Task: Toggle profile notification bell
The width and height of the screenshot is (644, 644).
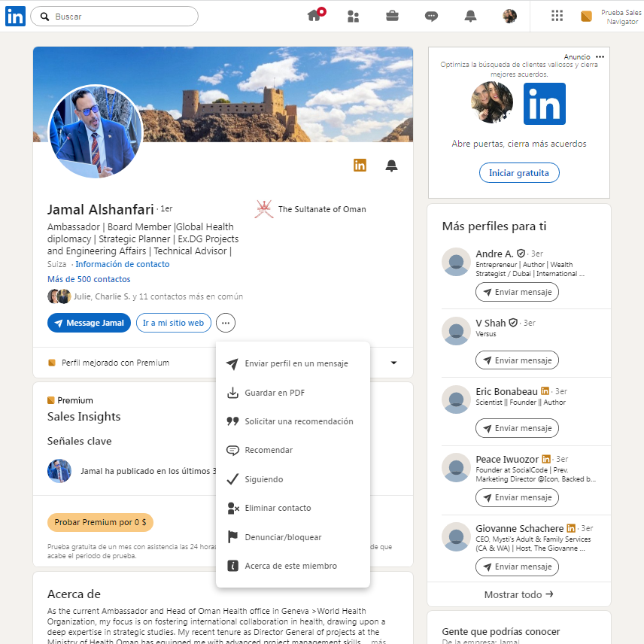Action: [391, 166]
